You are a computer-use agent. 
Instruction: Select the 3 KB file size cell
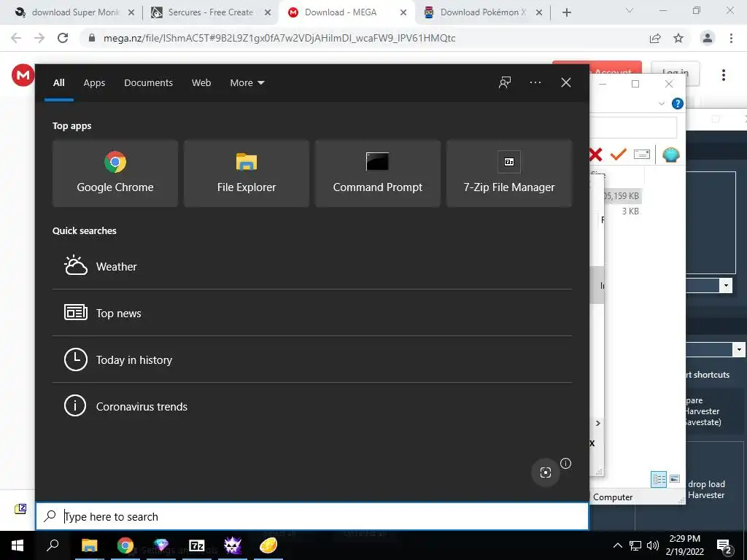630,211
